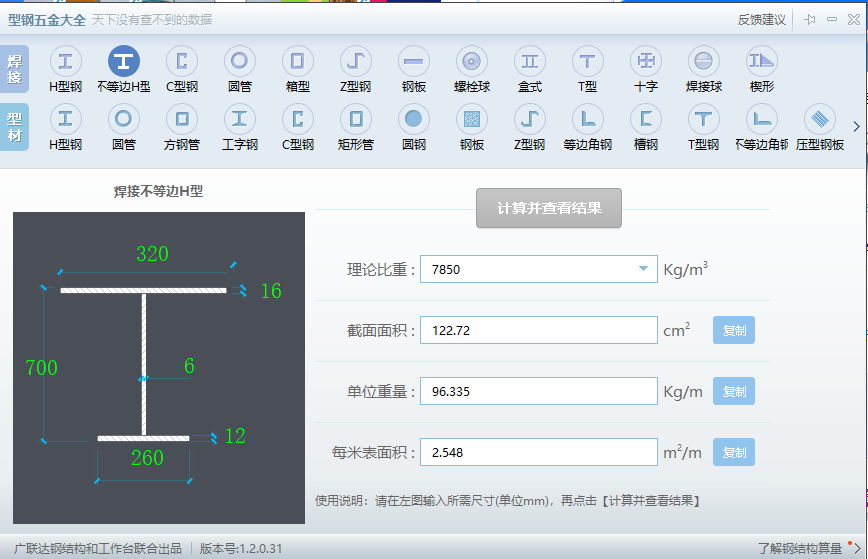Edit the top flange thickness 16

(x=271, y=291)
